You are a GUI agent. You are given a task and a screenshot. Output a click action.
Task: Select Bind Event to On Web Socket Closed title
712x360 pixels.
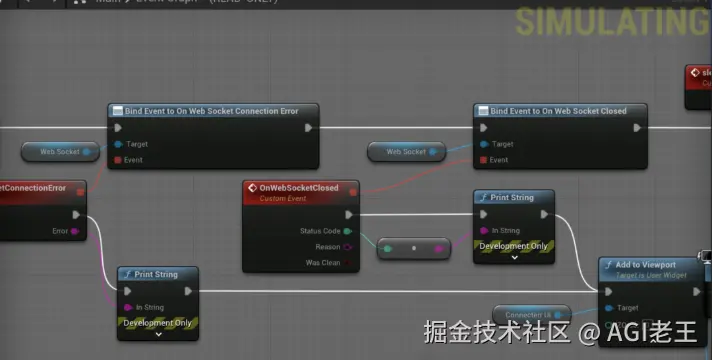coord(558,111)
